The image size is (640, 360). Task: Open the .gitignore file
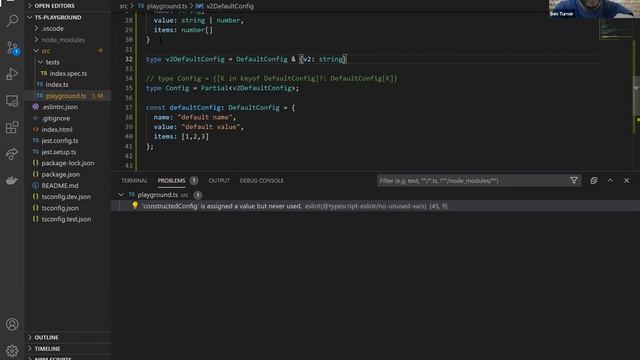56,118
